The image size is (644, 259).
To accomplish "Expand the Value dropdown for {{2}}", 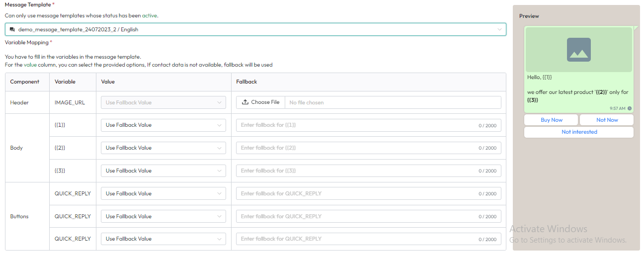I will (x=163, y=148).
